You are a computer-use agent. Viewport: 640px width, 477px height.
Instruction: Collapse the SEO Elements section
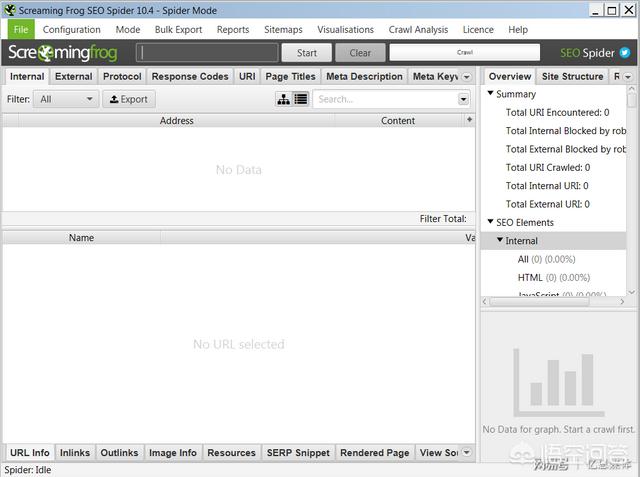click(491, 222)
